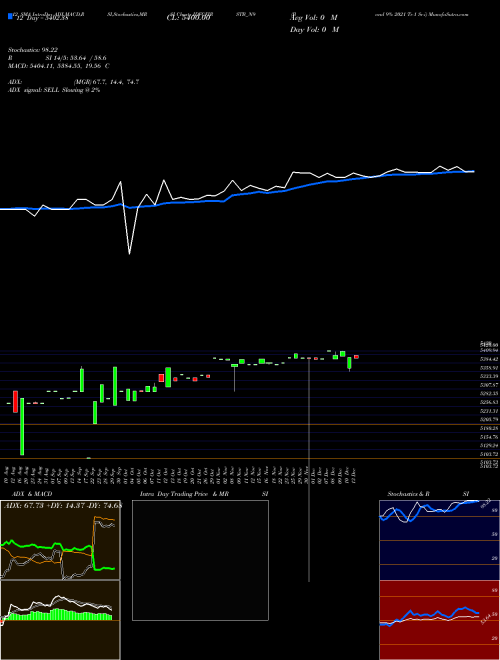This screenshot has height=660, width=500.
Task: Click the deep trough of the white price line
Action: click(x=129, y=252)
